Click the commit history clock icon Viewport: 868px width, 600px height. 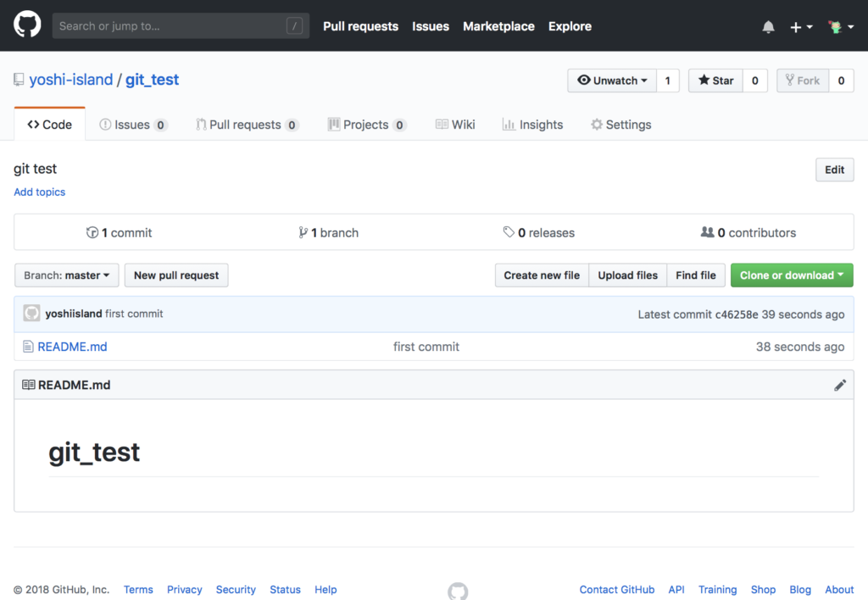(x=92, y=232)
